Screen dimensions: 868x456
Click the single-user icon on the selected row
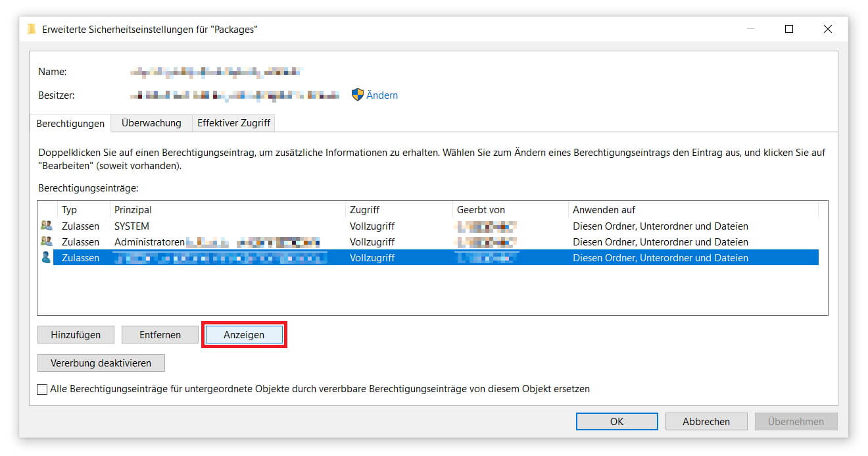tap(45, 257)
